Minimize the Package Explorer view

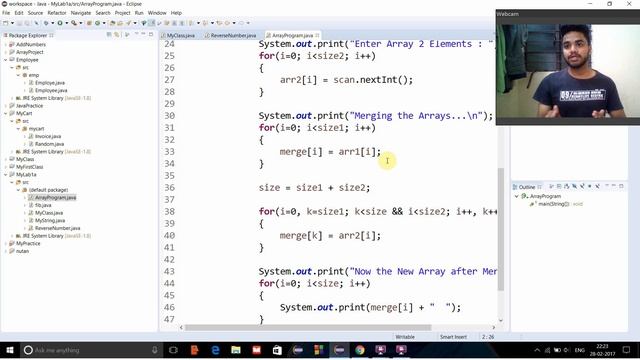(143, 34)
